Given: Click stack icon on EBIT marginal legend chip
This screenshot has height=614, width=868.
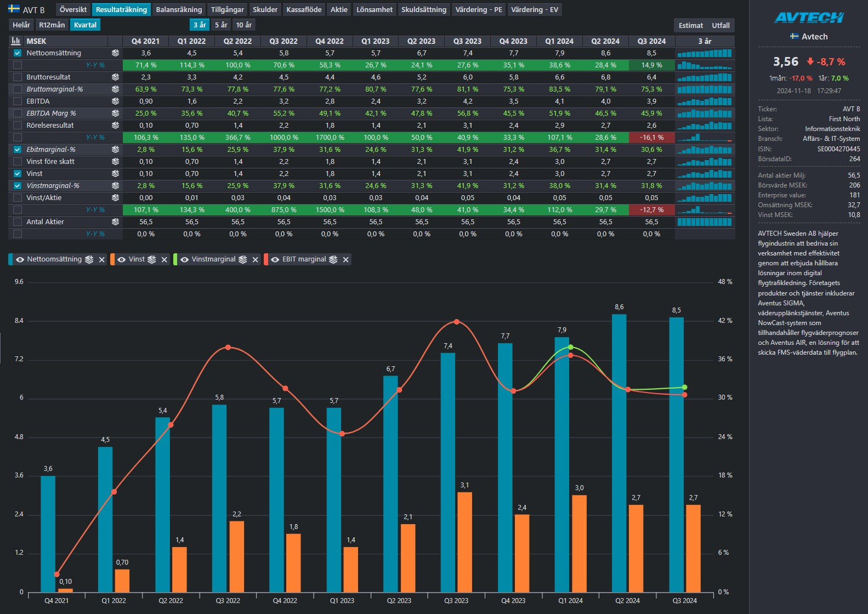Looking at the screenshot, I should coord(333,259).
